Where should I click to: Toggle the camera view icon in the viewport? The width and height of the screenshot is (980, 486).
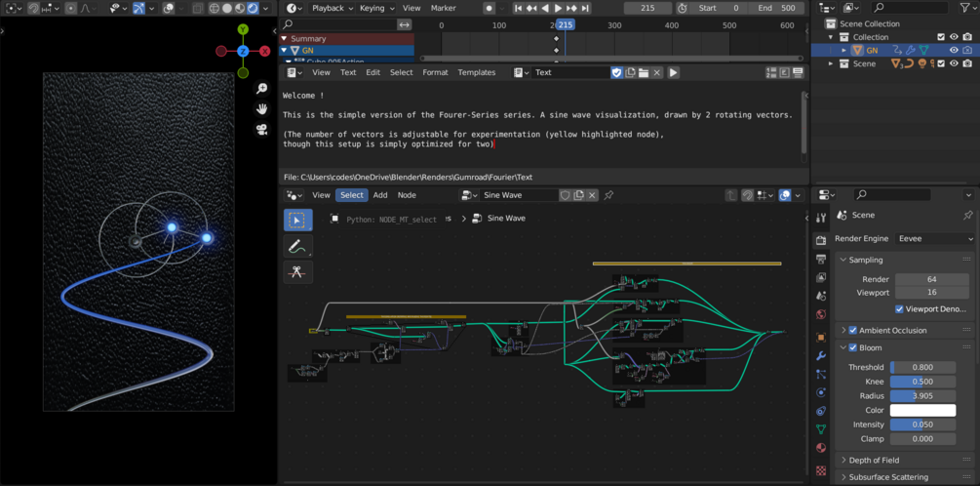pyautogui.click(x=262, y=130)
